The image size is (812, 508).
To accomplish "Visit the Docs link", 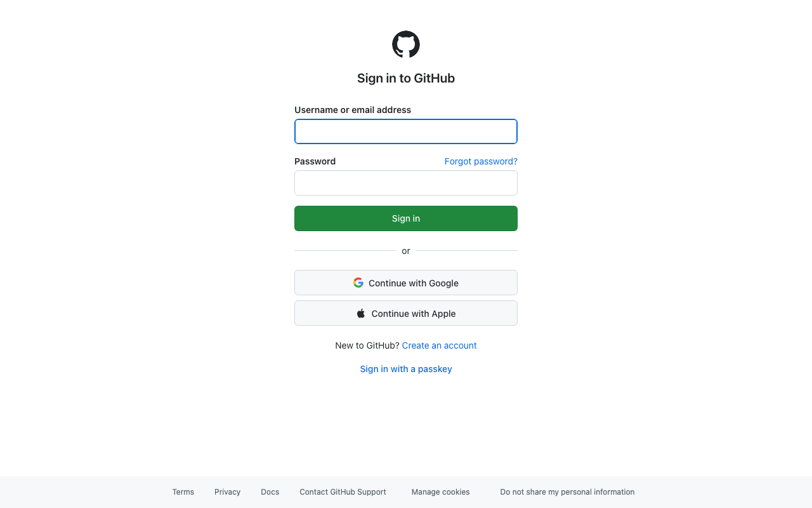I will [270, 491].
